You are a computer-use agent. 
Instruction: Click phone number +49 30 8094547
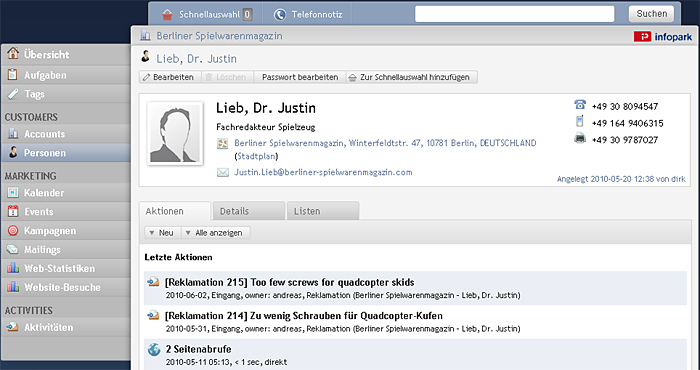(x=625, y=107)
